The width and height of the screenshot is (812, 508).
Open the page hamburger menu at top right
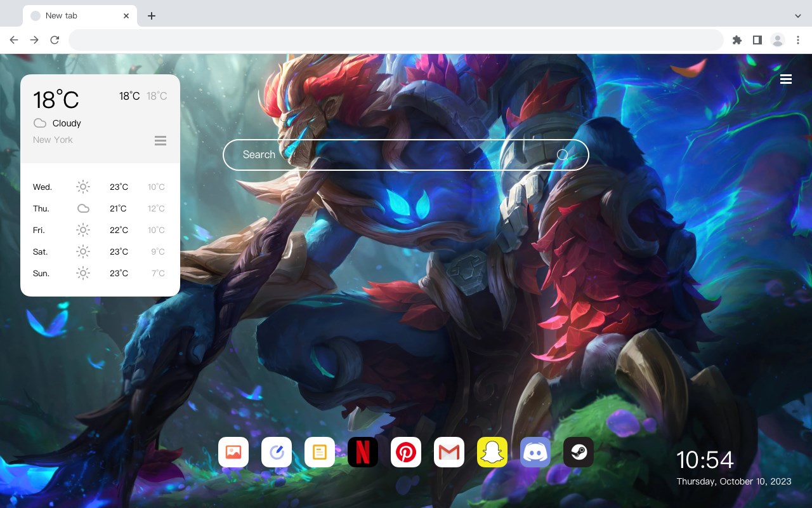(786, 79)
